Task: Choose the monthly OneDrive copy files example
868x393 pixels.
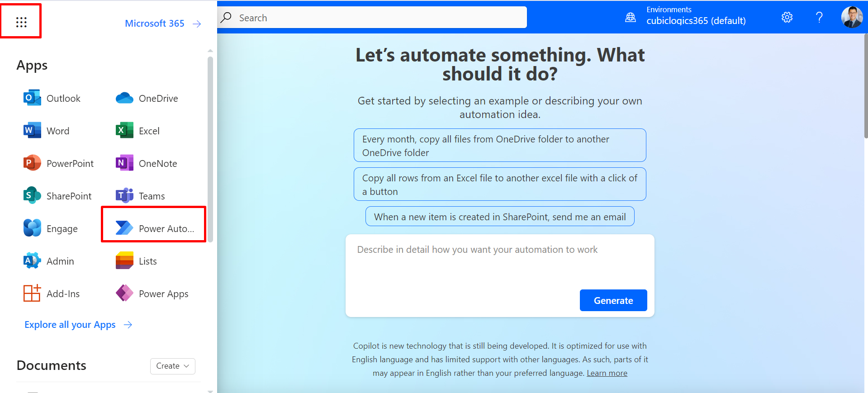Action: click(500, 145)
